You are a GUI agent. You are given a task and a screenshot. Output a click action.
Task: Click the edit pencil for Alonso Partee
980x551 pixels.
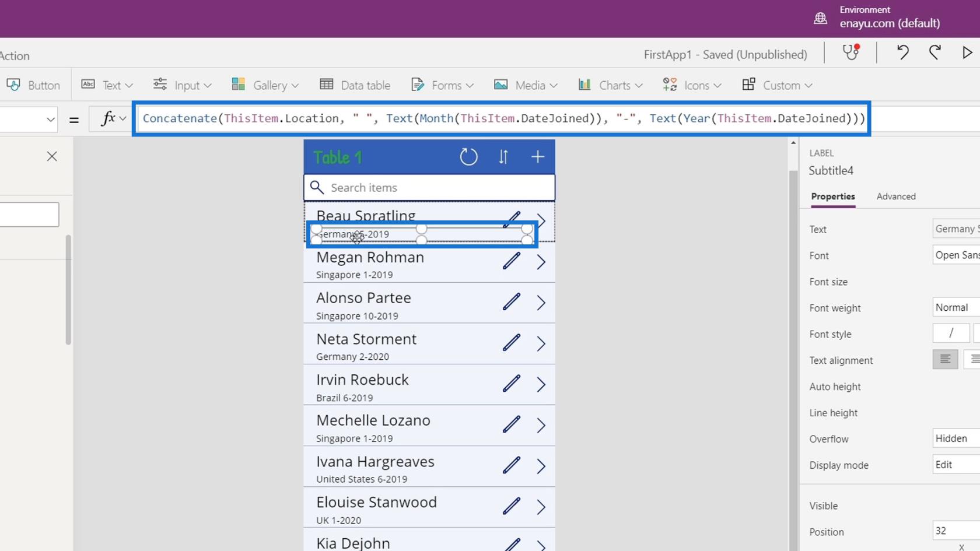click(x=512, y=301)
